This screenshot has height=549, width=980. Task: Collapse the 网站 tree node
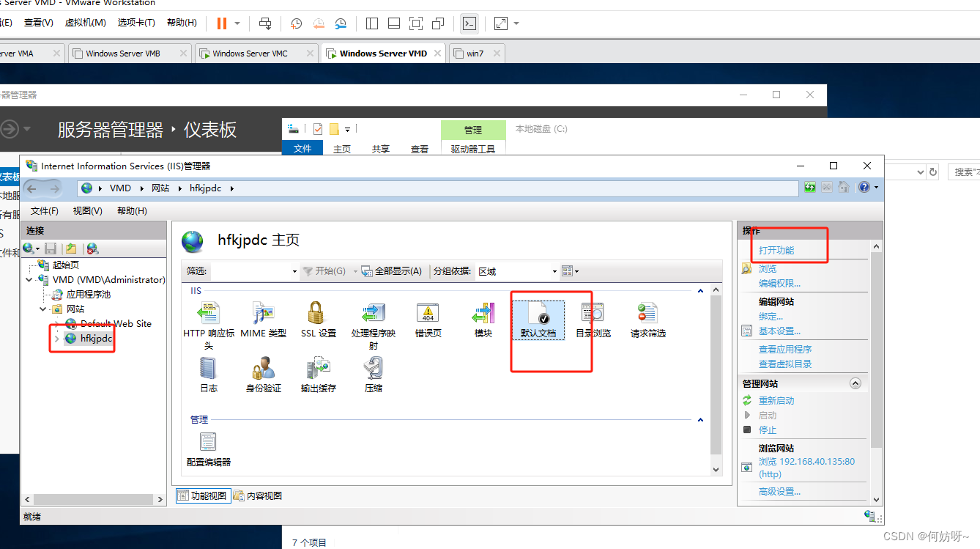click(43, 309)
